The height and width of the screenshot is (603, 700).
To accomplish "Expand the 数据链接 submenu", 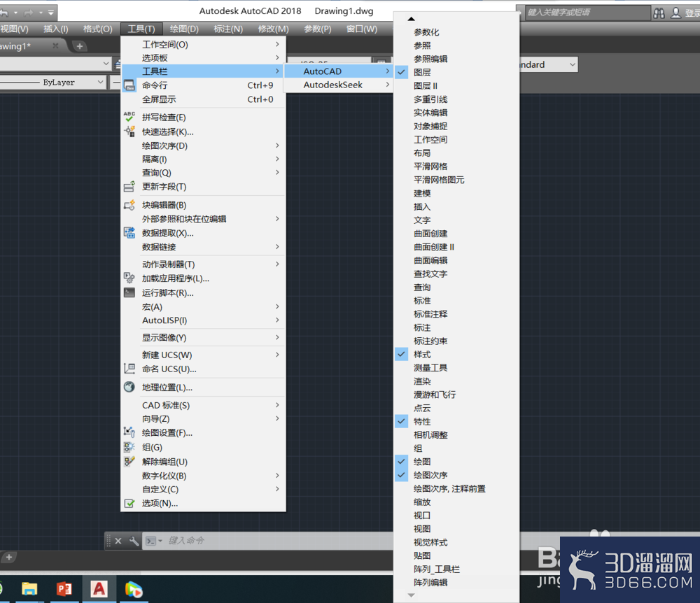I will click(x=203, y=247).
